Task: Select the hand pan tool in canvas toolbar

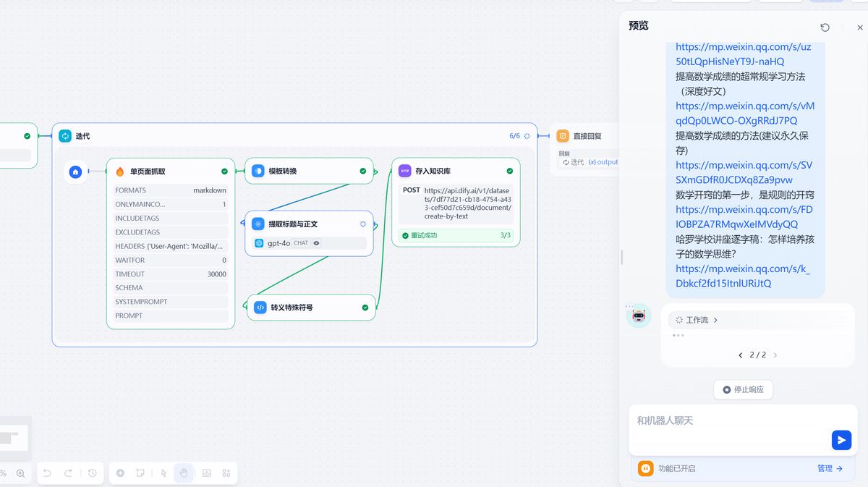Action: click(x=184, y=473)
